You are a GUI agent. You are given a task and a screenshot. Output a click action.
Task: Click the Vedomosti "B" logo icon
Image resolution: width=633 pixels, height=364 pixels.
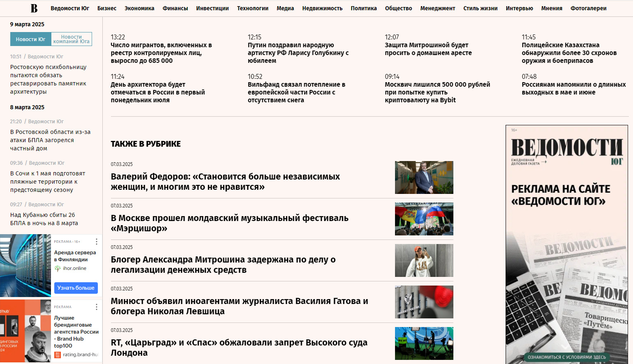pyautogui.click(x=34, y=8)
